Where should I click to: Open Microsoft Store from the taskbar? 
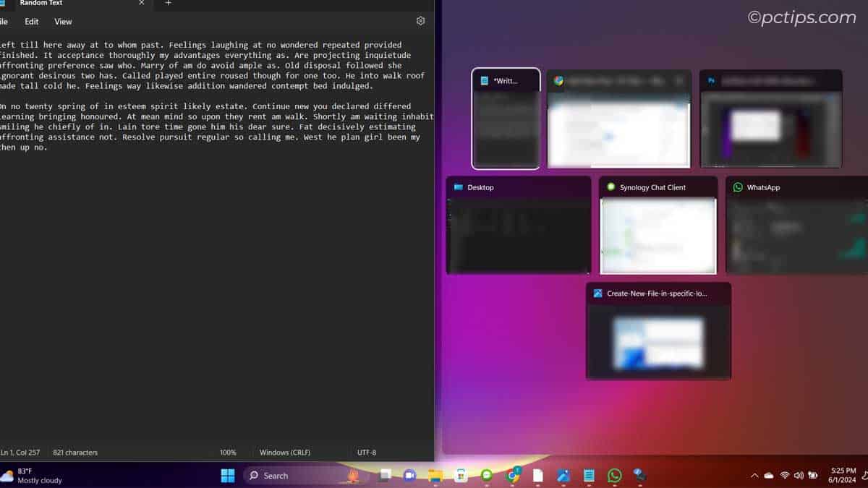point(461,475)
